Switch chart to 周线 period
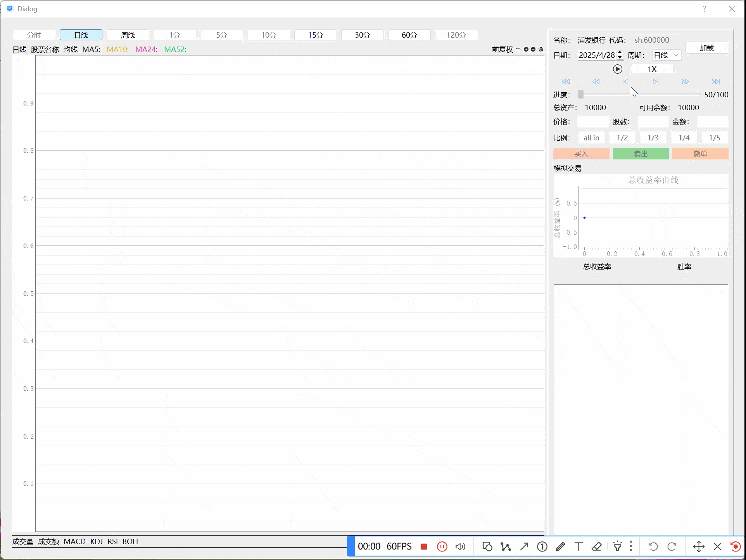746x560 pixels. click(x=128, y=35)
